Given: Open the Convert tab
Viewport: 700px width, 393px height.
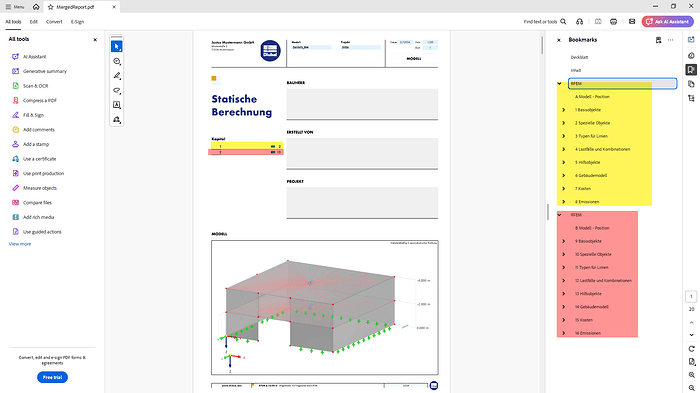Looking at the screenshot, I should click(x=54, y=21).
